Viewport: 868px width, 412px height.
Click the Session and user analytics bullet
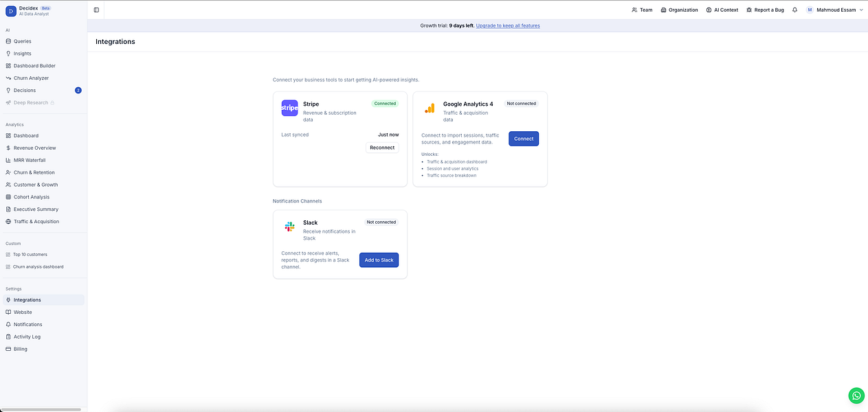click(452, 168)
